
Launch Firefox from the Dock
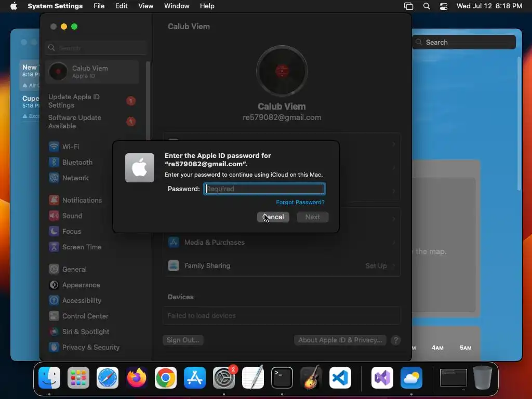137,378
